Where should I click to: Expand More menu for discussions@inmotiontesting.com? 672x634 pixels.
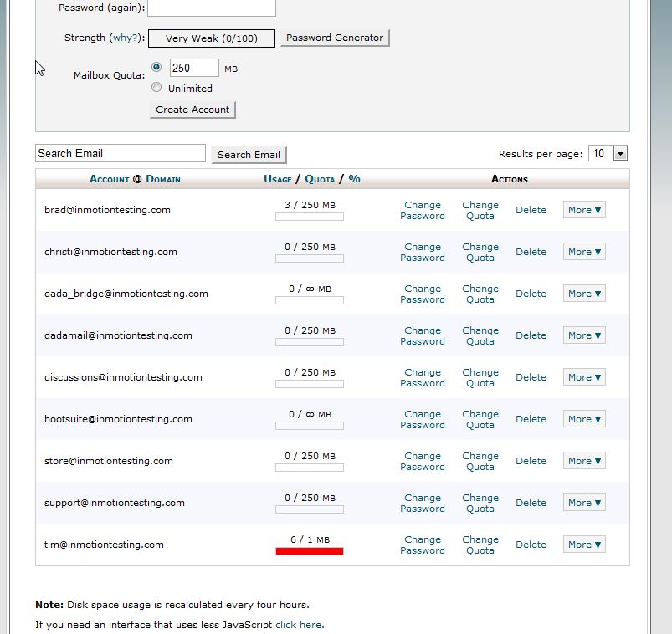[584, 377]
